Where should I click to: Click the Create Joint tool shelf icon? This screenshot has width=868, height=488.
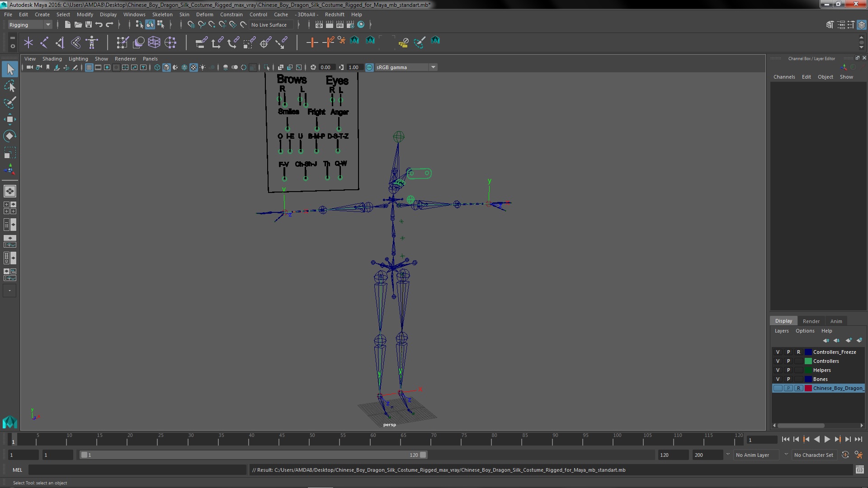(44, 42)
